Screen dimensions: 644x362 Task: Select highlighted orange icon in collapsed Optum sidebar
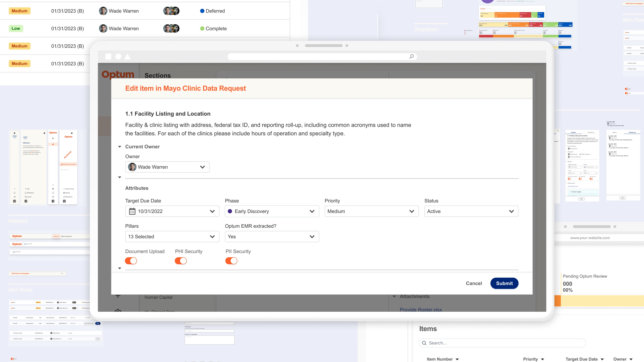tap(53, 144)
